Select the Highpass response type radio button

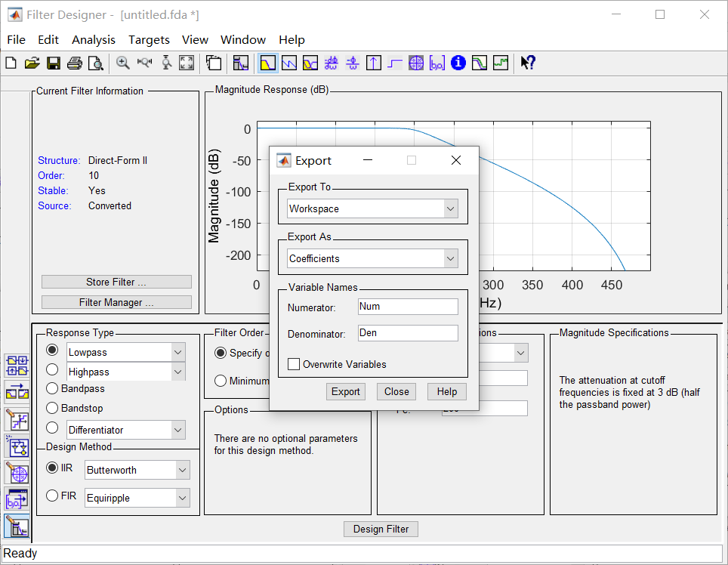click(52, 369)
